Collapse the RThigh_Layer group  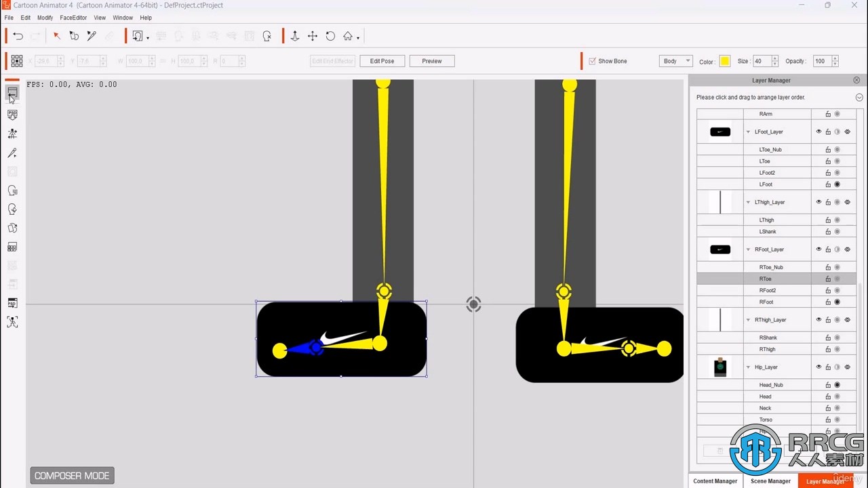749,320
